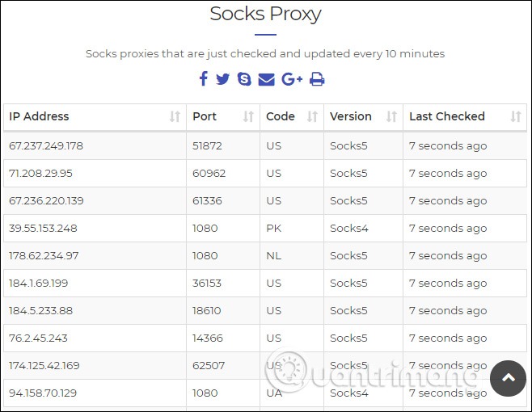Share the list via Facebook icon

pyautogui.click(x=204, y=78)
